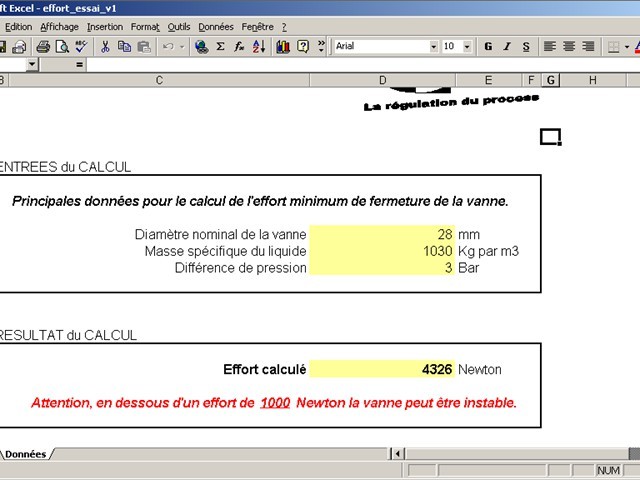This screenshot has width=640, height=480.
Task: Align cell text left
Action: (550, 47)
